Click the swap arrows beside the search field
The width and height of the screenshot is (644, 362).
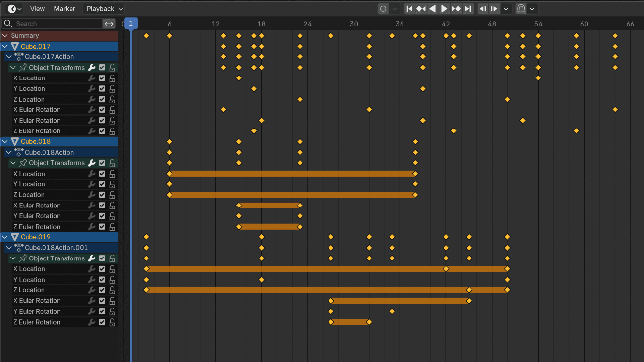109,23
